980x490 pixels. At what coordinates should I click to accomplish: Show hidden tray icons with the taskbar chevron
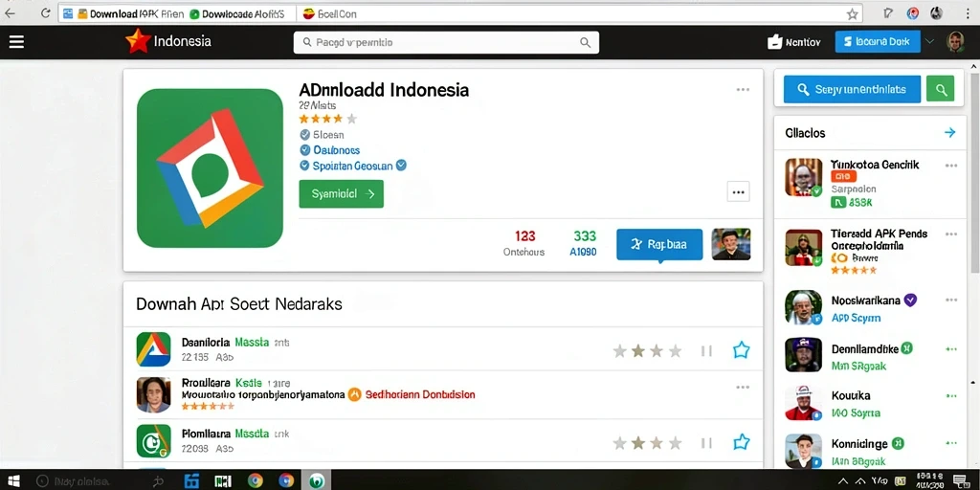point(844,480)
